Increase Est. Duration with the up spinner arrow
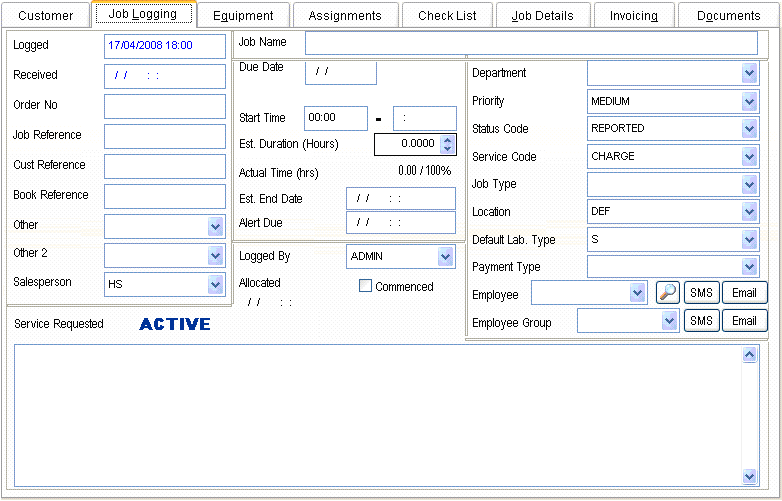The image size is (782, 501). [x=447, y=139]
